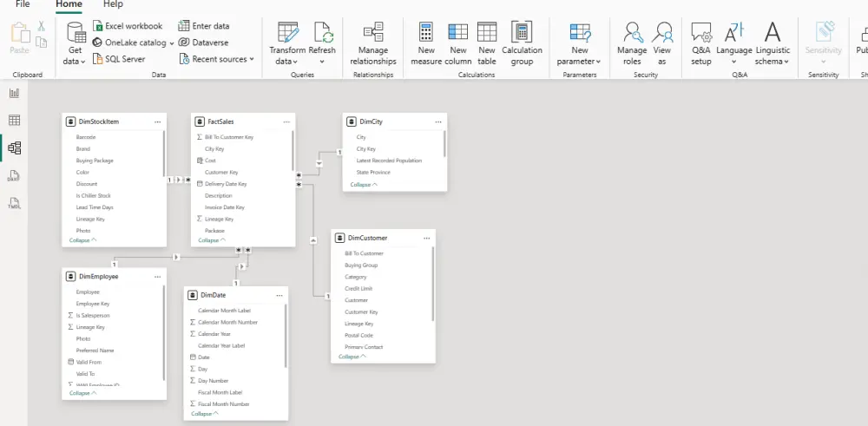Click the Cut scissors icon
This screenshot has height=426, width=868.
click(x=42, y=26)
